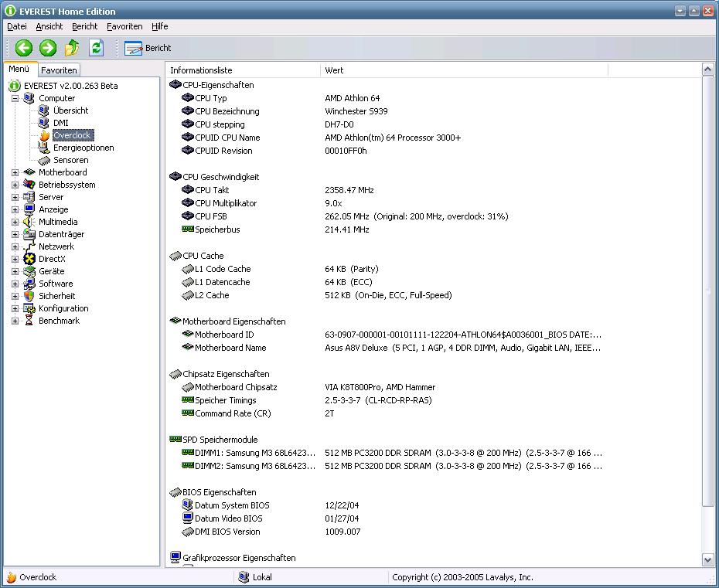Click the Sicherheit shield icon
This screenshot has width=719, height=588.
point(29,296)
